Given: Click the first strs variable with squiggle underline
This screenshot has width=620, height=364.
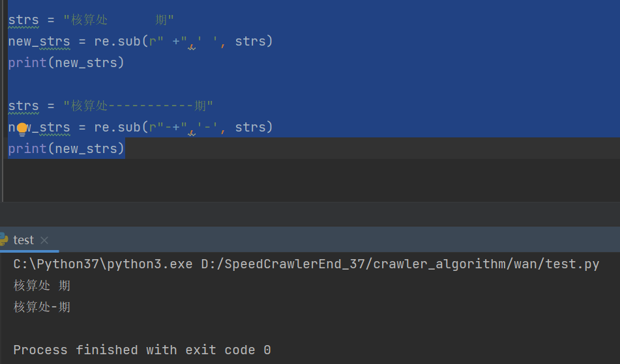Looking at the screenshot, I should point(23,20).
